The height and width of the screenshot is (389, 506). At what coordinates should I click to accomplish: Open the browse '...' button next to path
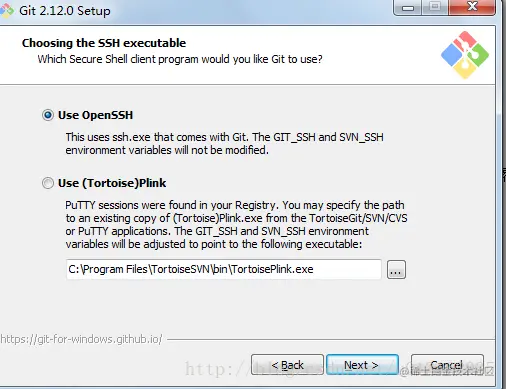click(x=396, y=269)
